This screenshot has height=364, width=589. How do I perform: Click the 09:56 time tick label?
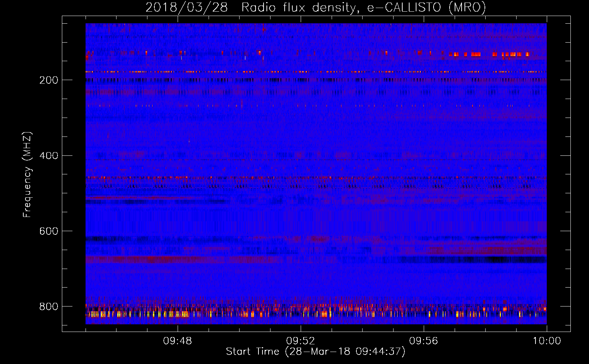(424, 341)
